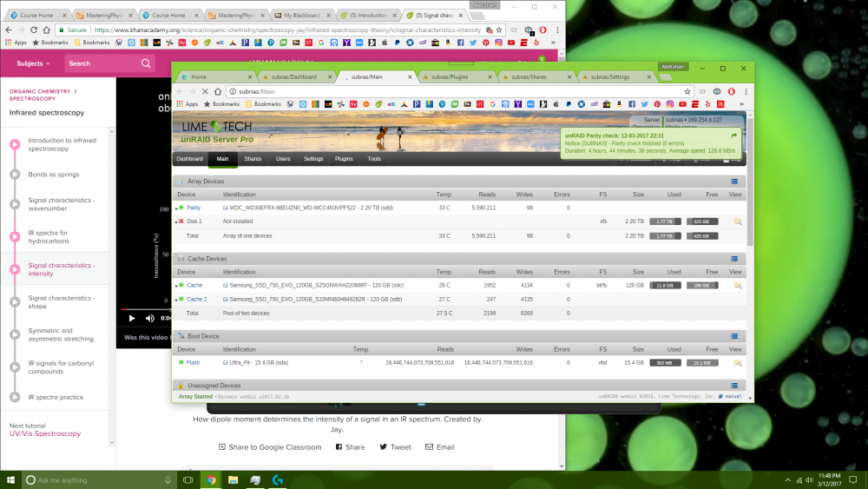Open the Flash device link
868x489 pixels.
point(193,363)
